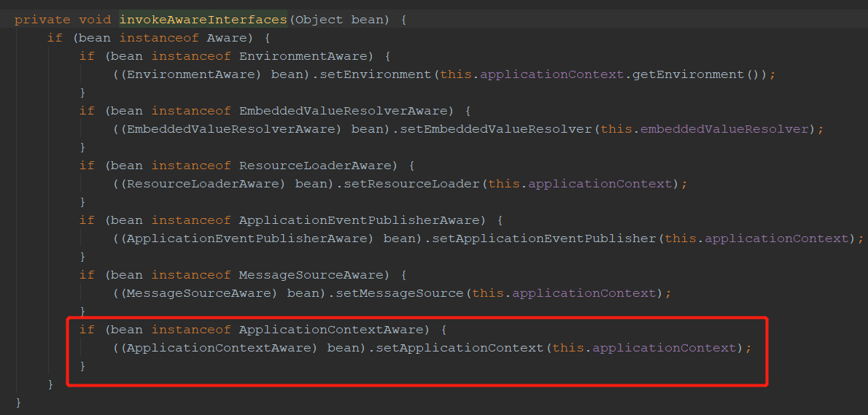Click the (ResourceLoaderAware) cast expression
This screenshot has width=868, height=415.
click(204, 185)
